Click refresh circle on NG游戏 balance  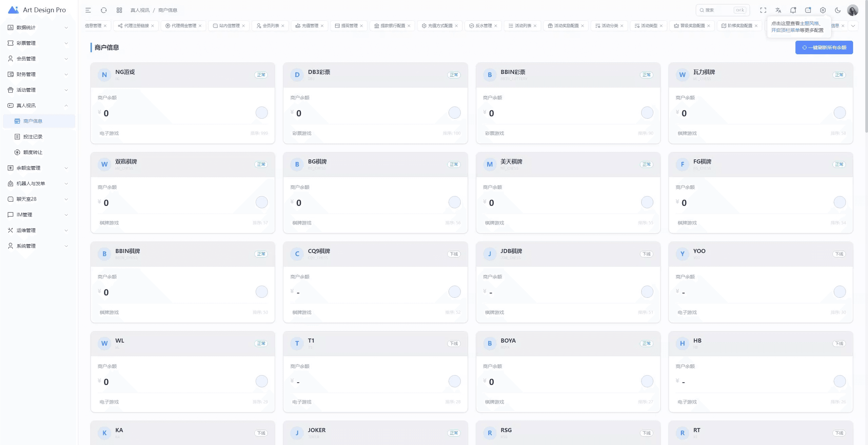pyautogui.click(x=261, y=113)
